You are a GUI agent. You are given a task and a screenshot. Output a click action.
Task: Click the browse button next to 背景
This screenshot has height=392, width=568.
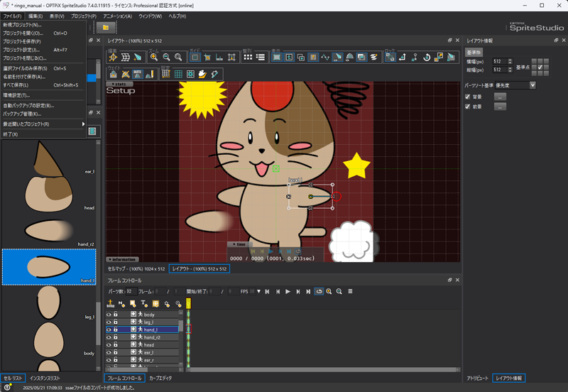[x=500, y=97]
